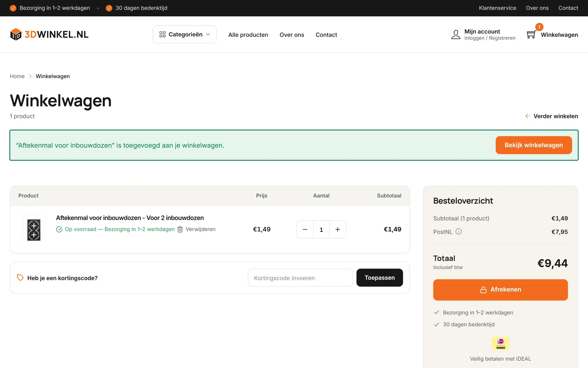Click the iDEAL Wero payment logo
588x368 pixels.
coord(501,343)
